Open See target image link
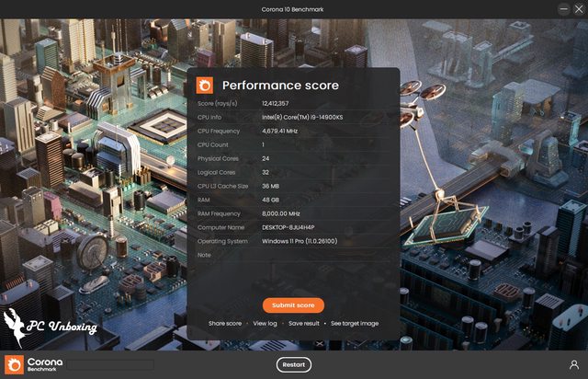The width and height of the screenshot is (588, 379). [x=355, y=324]
